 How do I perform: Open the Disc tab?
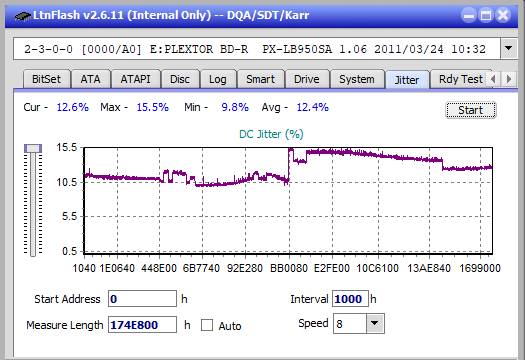click(x=180, y=79)
